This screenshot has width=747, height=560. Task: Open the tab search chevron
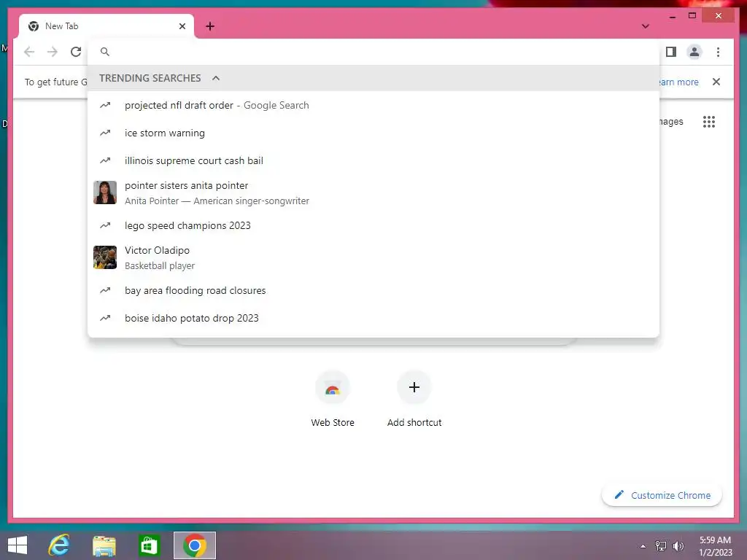click(x=646, y=26)
